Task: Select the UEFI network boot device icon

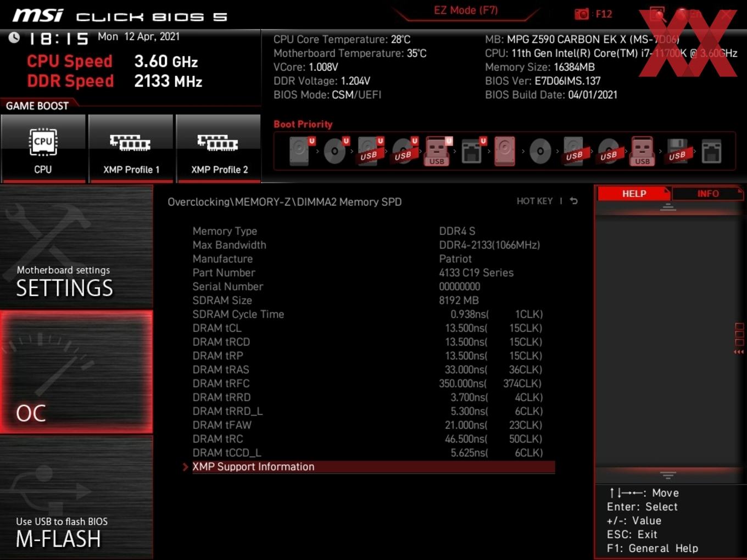Action: click(x=472, y=151)
